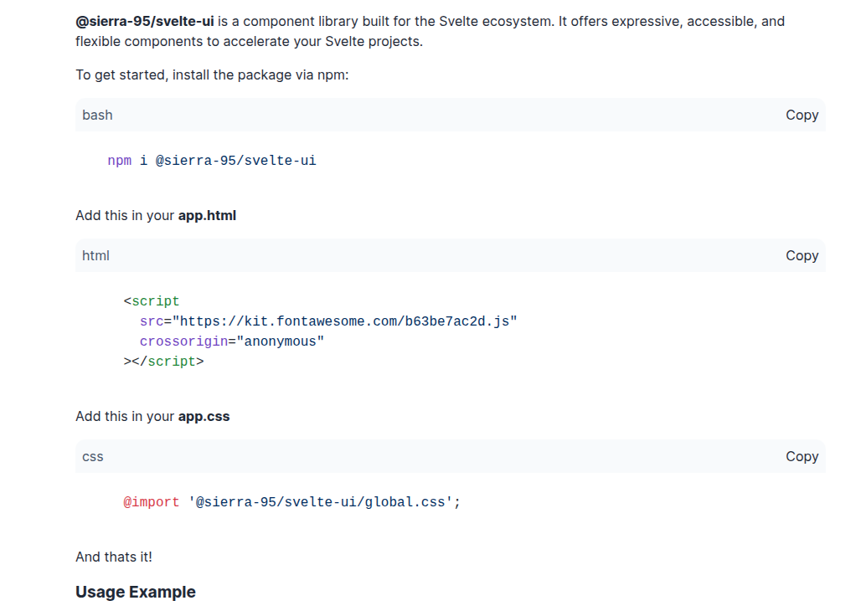Click the bold app.css filename text
Screen dimensions: 866x616
(204, 416)
